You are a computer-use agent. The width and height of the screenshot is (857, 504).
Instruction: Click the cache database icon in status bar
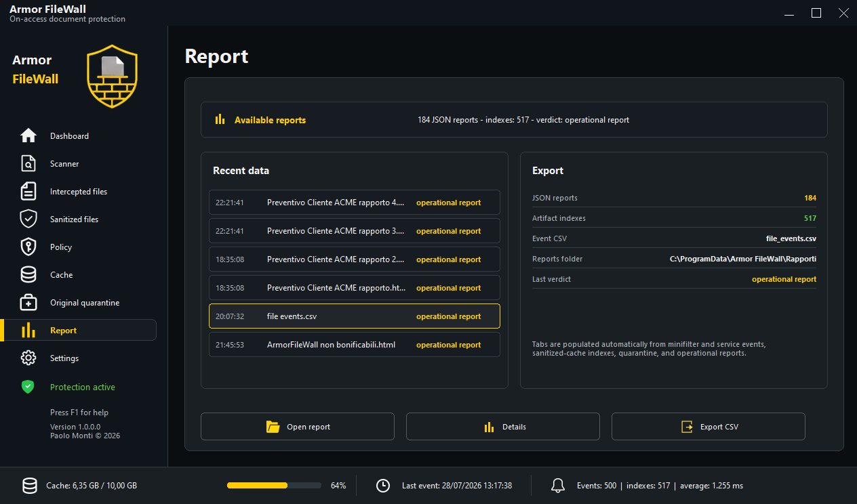30,485
